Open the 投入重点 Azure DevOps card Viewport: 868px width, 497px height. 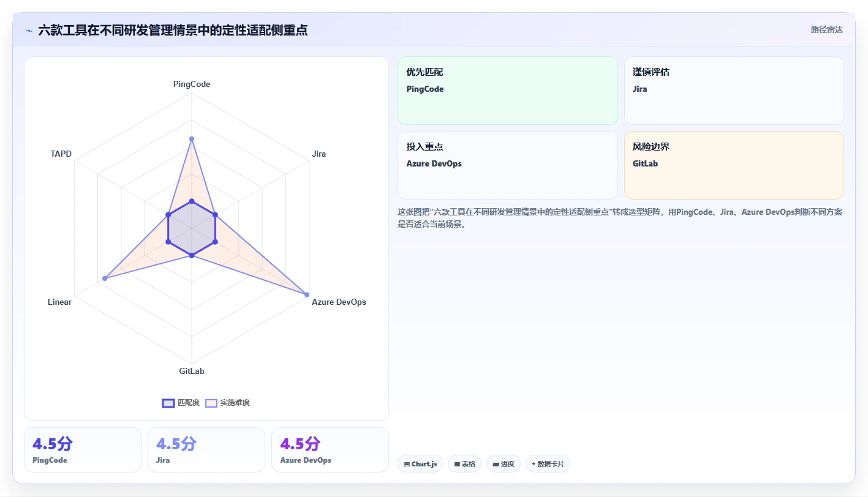(507, 165)
